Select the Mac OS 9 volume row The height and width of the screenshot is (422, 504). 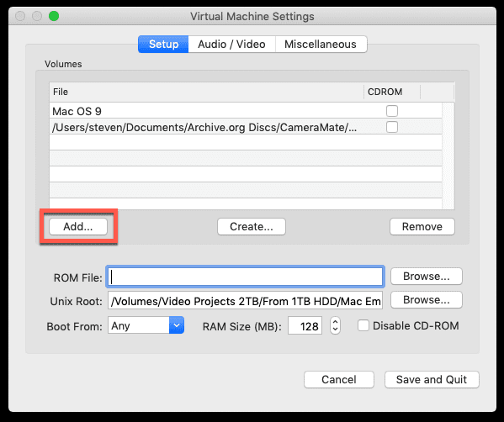coord(246,111)
